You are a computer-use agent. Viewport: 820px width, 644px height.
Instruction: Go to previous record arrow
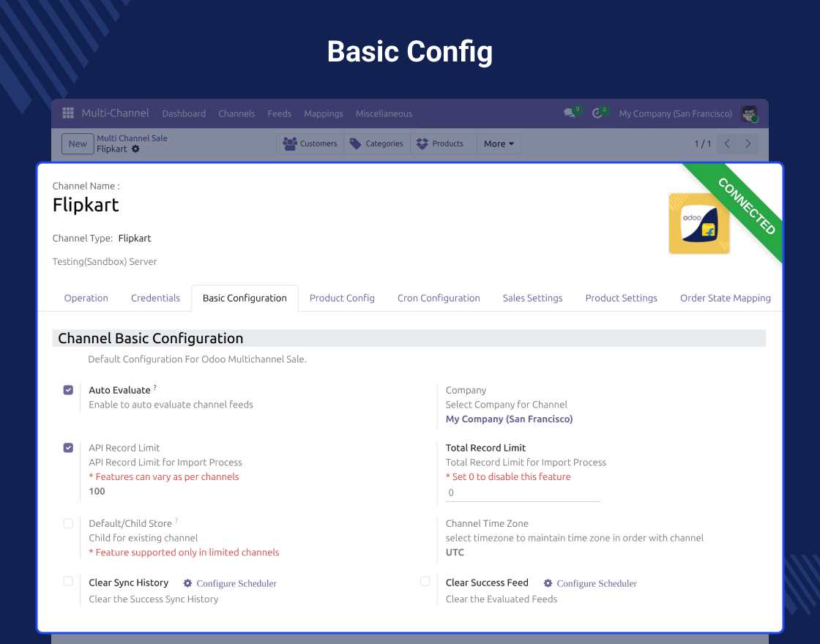727,143
